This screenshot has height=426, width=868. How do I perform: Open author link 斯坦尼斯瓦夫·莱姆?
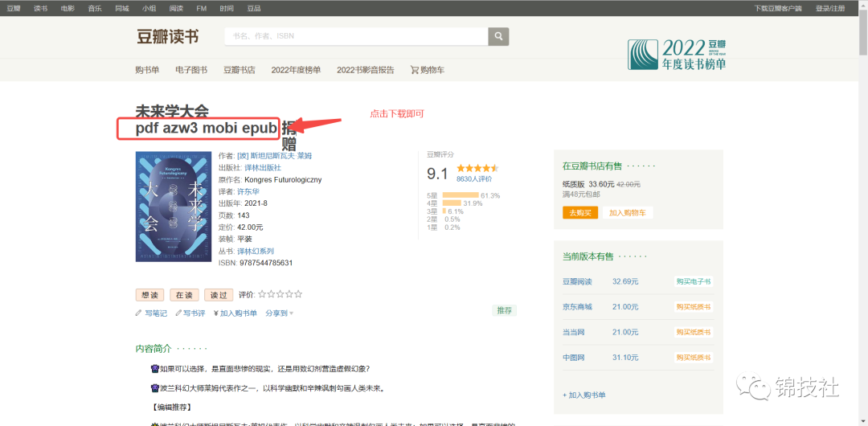pyautogui.click(x=275, y=156)
